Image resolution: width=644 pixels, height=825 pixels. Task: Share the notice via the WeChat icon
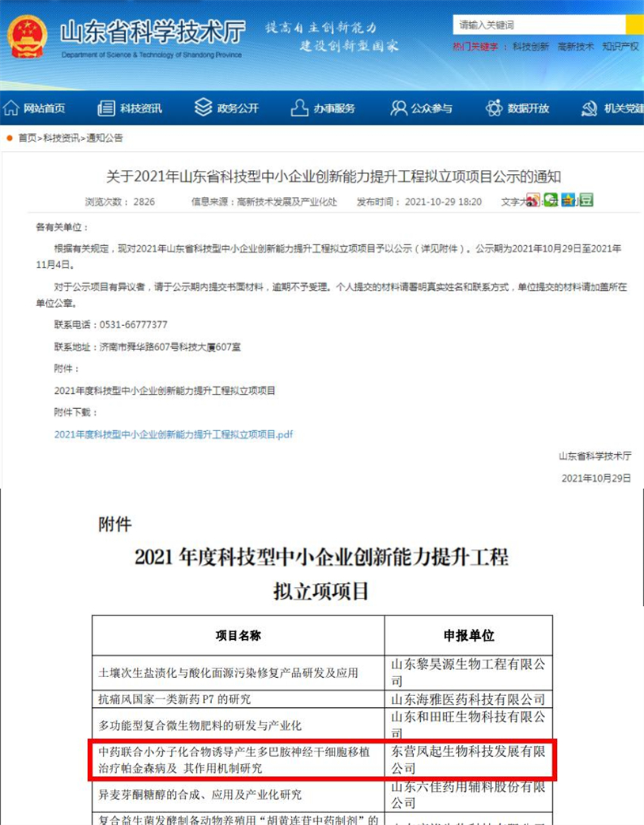pos(551,200)
